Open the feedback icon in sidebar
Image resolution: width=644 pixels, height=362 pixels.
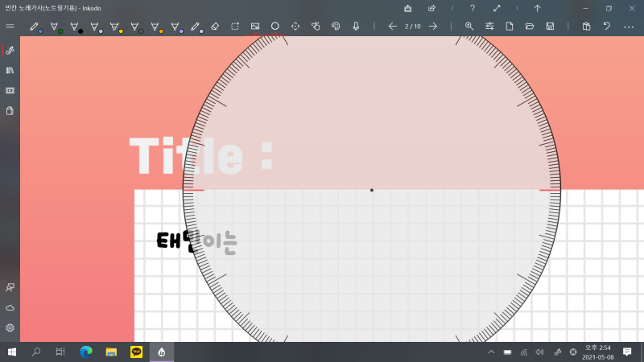(10, 288)
